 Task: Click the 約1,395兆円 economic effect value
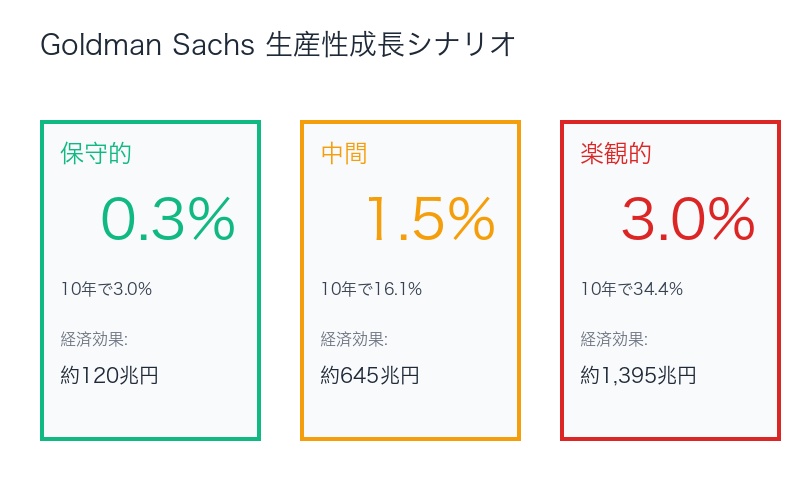pyautogui.click(x=638, y=376)
